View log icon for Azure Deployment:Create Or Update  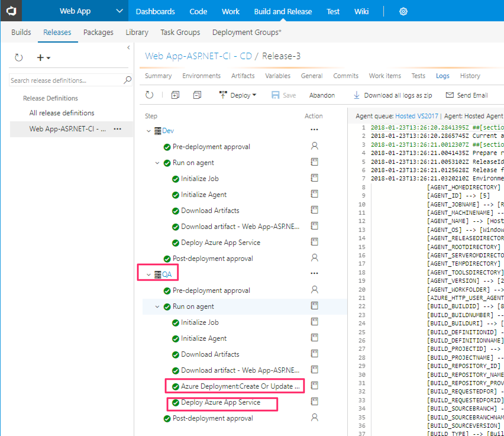click(x=314, y=385)
